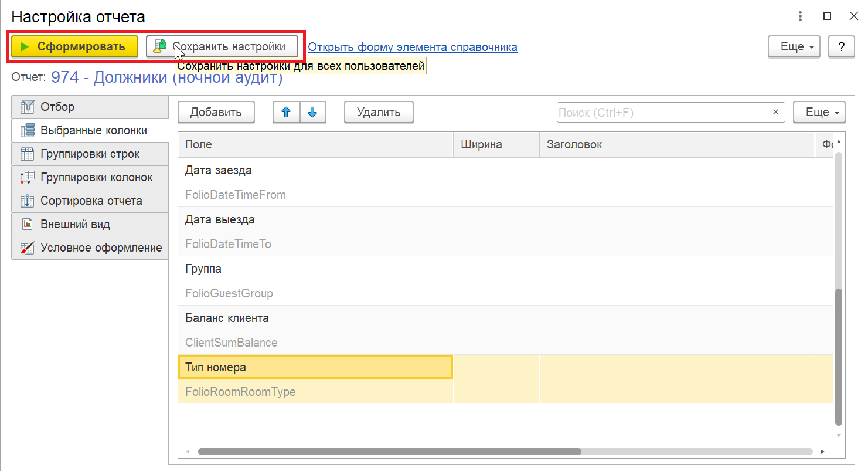Viewport: 868px width, 471px height.
Task: Move selected column down with blue arrow
Action: click(x=312, y=112)
